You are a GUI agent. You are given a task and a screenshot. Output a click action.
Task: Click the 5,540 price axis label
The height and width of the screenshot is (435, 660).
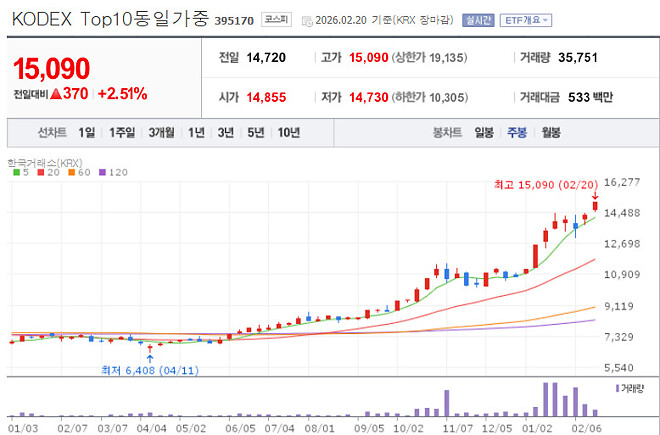(619, 368)
